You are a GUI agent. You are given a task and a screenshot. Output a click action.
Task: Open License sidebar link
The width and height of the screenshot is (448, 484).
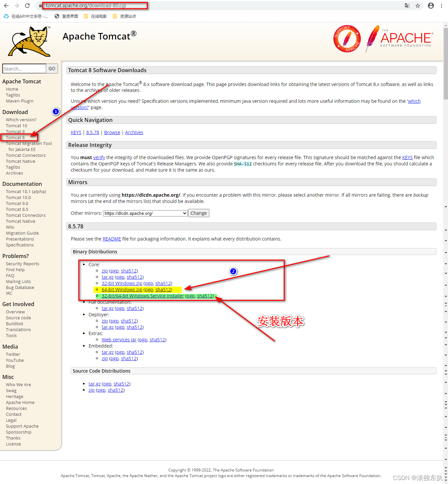pyautogui.click(x=13, y=444)
